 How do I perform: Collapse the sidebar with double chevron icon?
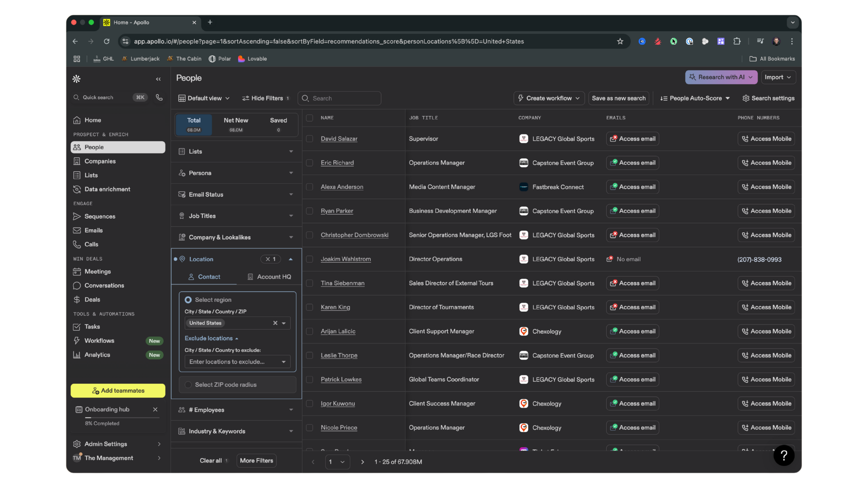pos(158,79)
